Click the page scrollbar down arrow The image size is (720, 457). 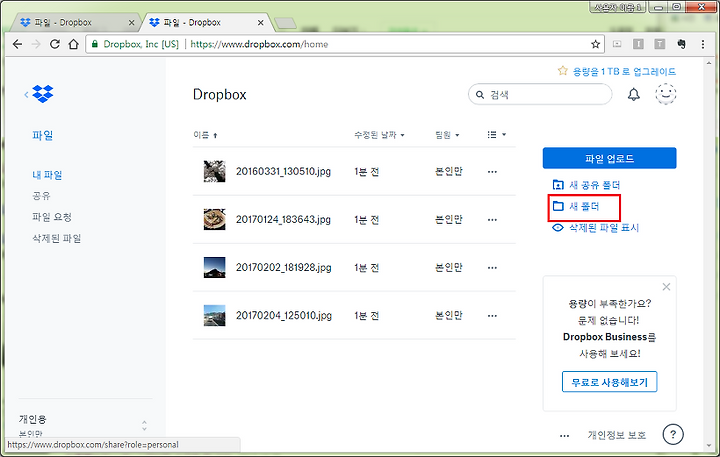pos(709,446)
